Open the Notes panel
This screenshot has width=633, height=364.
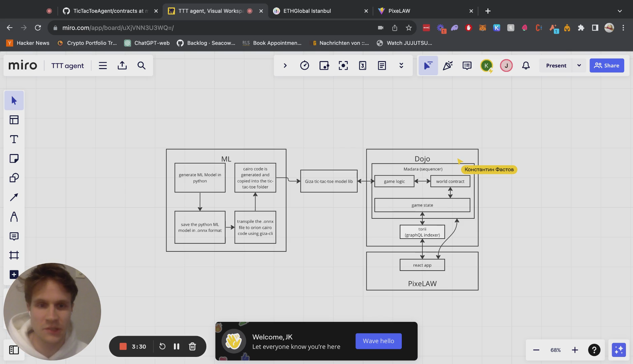382,65
